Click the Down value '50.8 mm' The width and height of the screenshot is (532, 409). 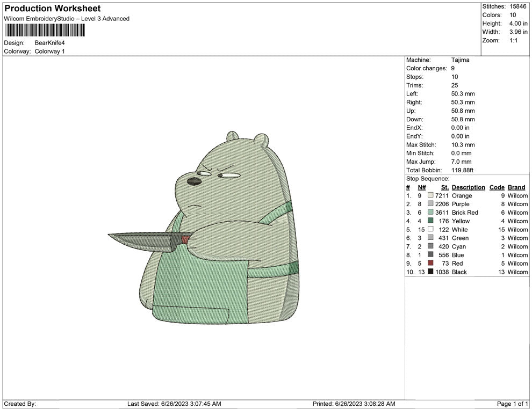(x=463, y=119)
